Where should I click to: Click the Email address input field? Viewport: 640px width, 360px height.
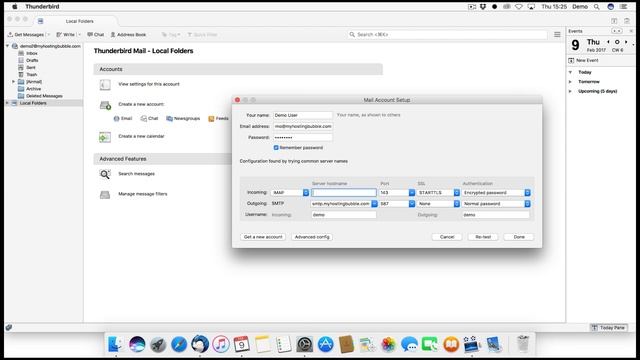click(302, 127)
